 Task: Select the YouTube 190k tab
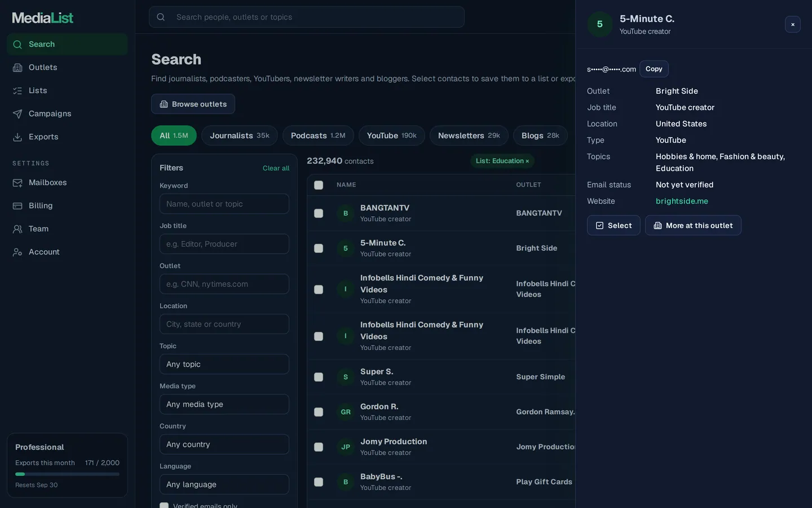pos(391,135)
